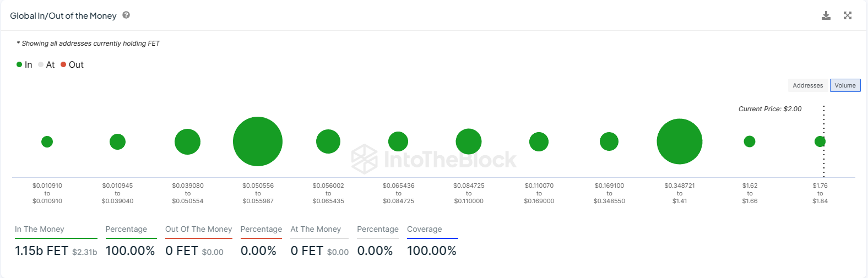Switch to the Addresses view
Image resolution: width=868 pixels, height=278 pixels.
(x=807, y=85)
